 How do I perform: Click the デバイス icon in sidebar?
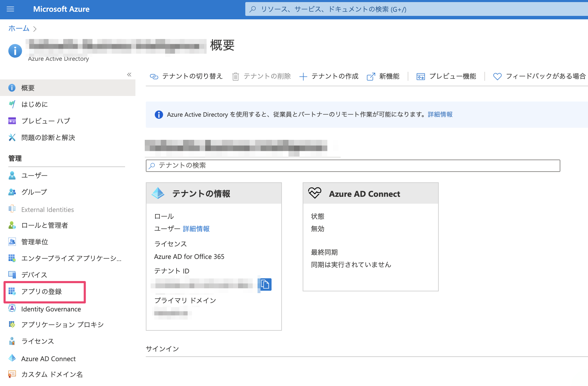point(12,275)
